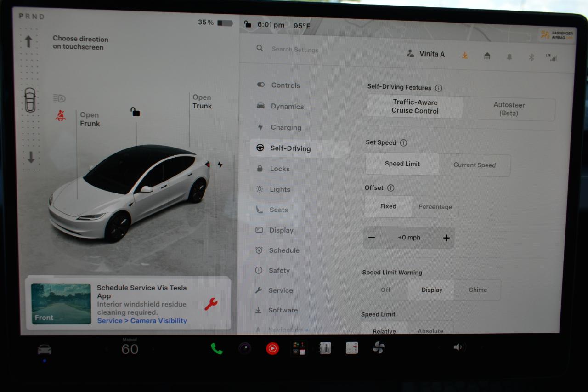Tap the forward direction arrow
The image size is (588, 392).
(28, 41)
